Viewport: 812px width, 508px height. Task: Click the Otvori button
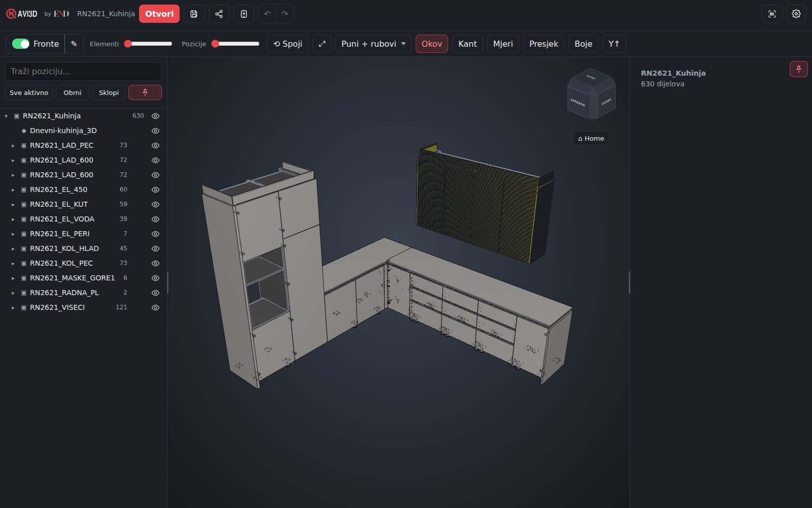pyautogui.click(x=159, y=14)
